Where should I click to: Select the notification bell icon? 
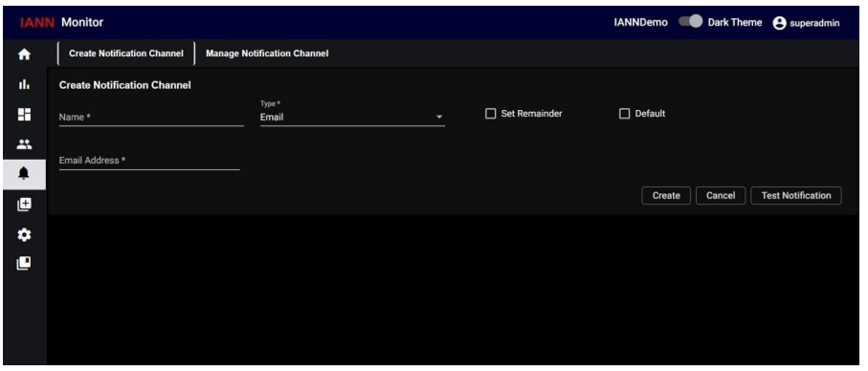24,174
